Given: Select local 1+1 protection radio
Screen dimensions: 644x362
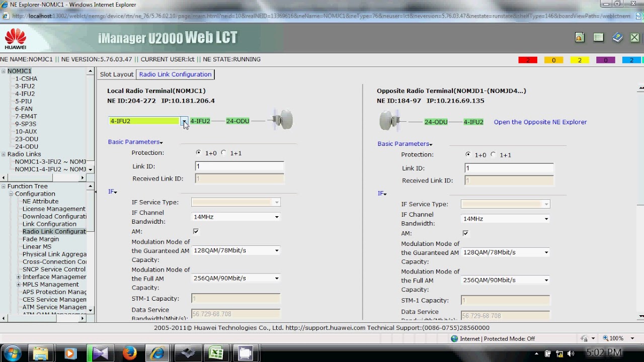Looking at the screenshot, I should [224, 153].
